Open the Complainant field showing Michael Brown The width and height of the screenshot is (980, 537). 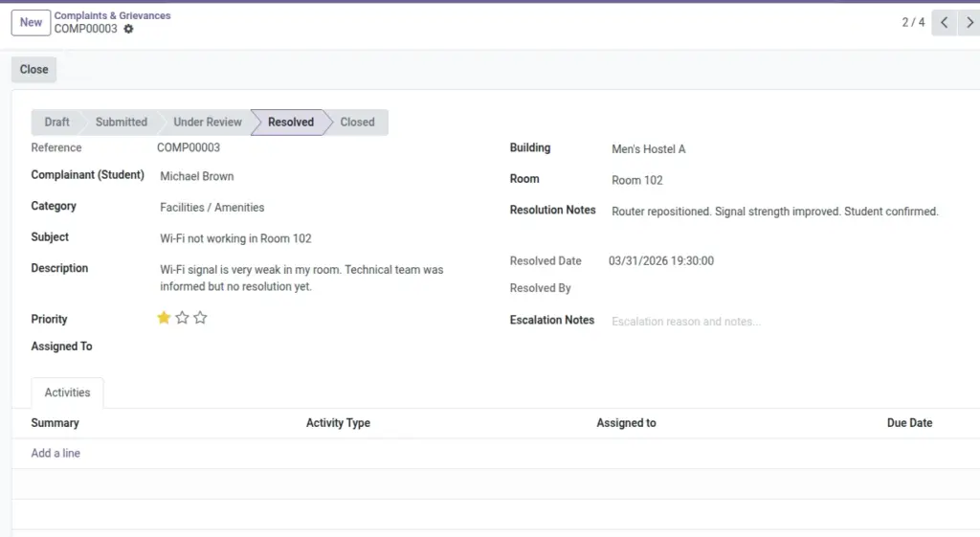[x=313, y=176]
